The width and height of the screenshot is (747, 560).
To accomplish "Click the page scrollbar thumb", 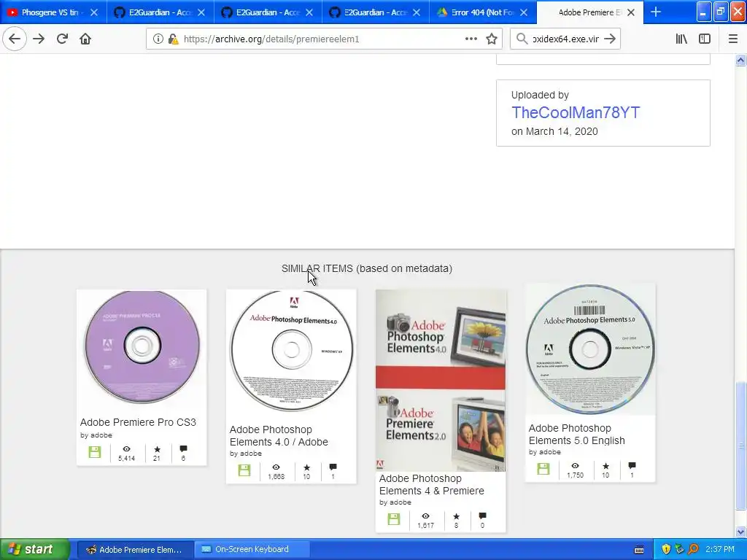I will click(x=740, y=446).
